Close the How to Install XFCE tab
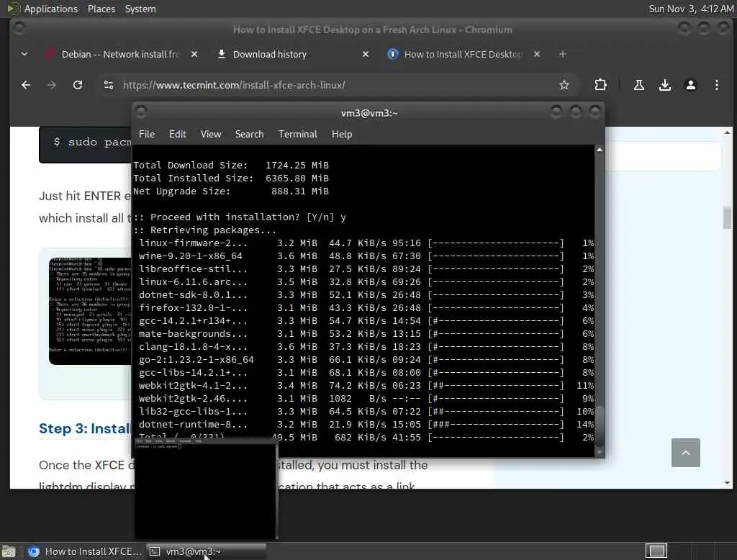Screen dimensions: 737x560 click(x=537, y=54)
